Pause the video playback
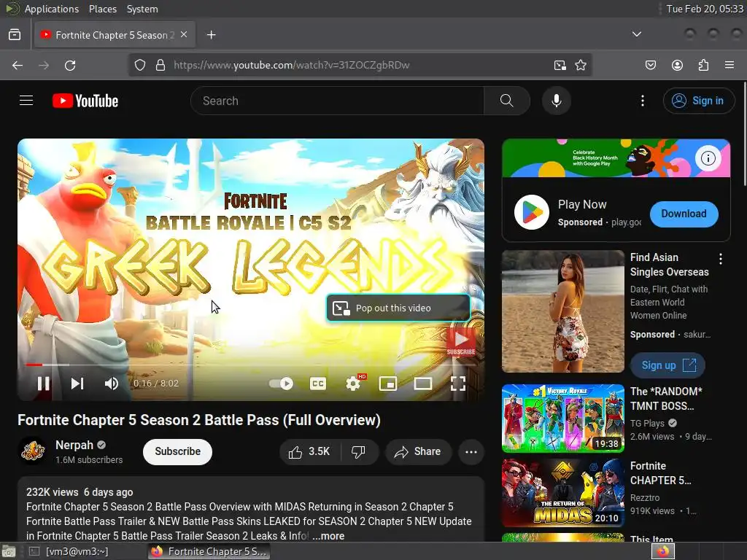This screenshot has height=560, width=747. click(43, 384)
